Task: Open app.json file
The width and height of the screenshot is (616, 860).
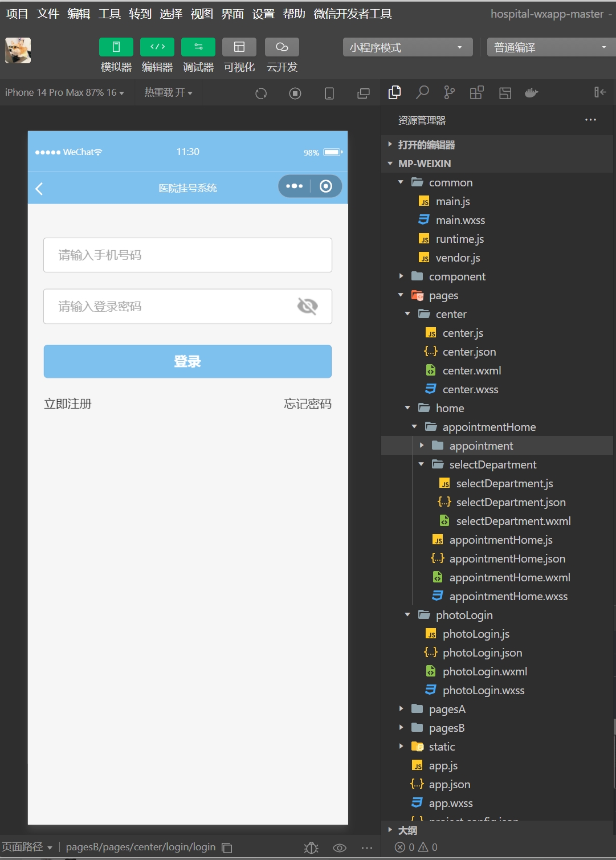Action: click(497, 784)
